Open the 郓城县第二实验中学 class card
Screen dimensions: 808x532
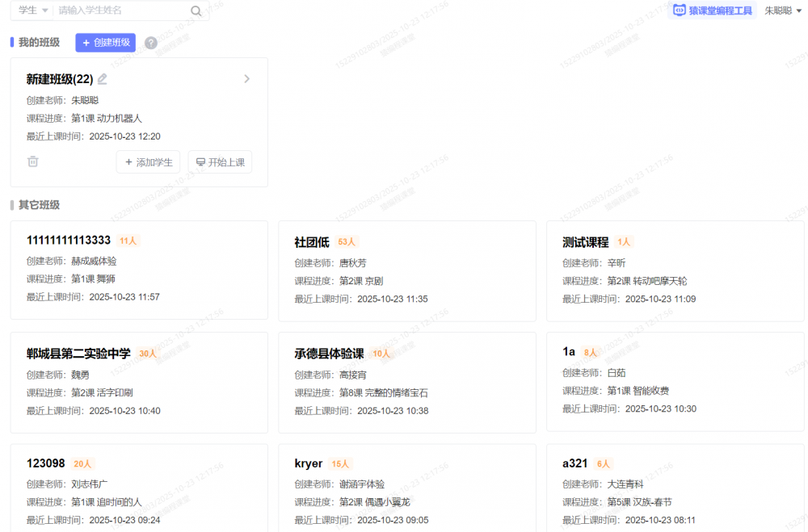pyautogui.click(x=139, y=382)
